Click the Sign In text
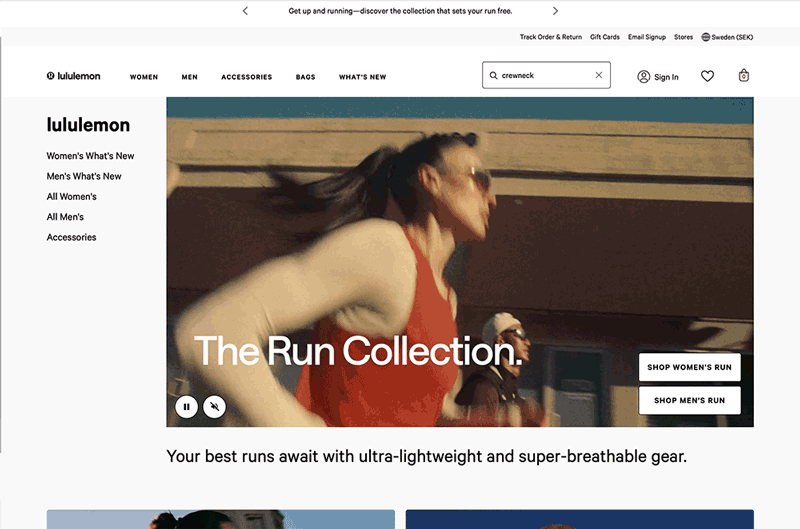800x529 pixels. 666,77
